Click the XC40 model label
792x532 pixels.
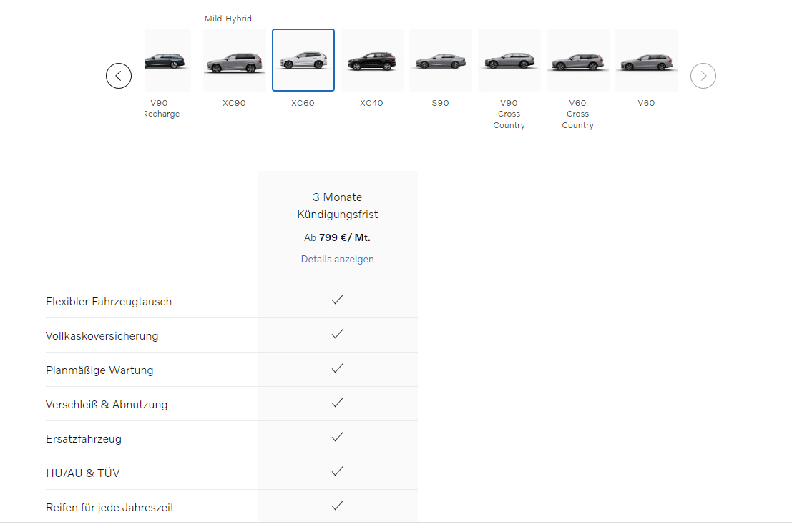pyautogui.click(x=372, y=103)
